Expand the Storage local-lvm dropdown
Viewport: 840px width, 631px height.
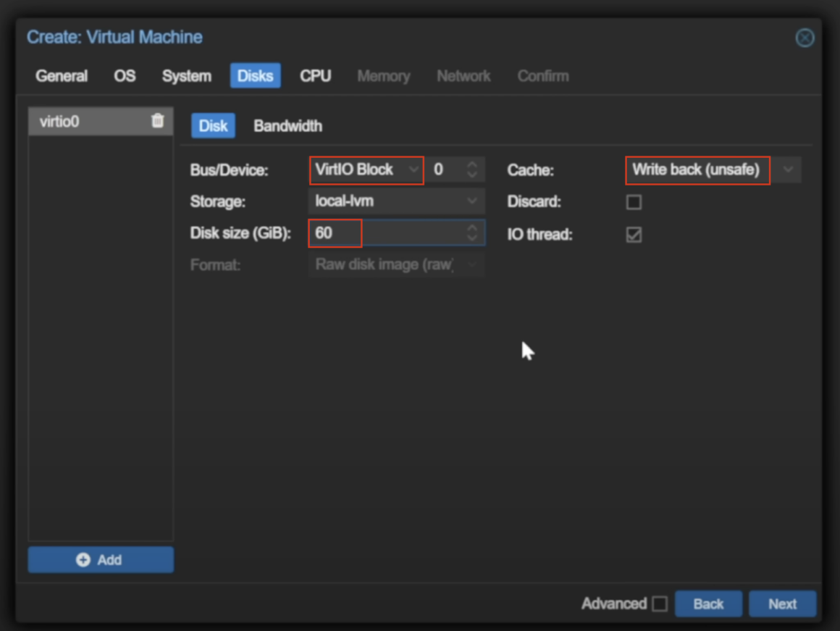tap(471, 201)
